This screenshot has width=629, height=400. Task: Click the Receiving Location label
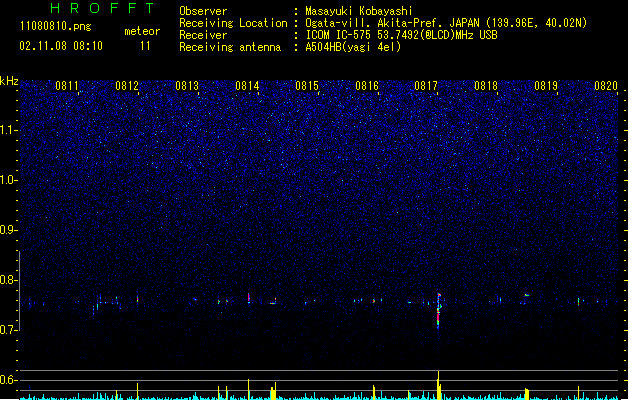tap(233, 23)
